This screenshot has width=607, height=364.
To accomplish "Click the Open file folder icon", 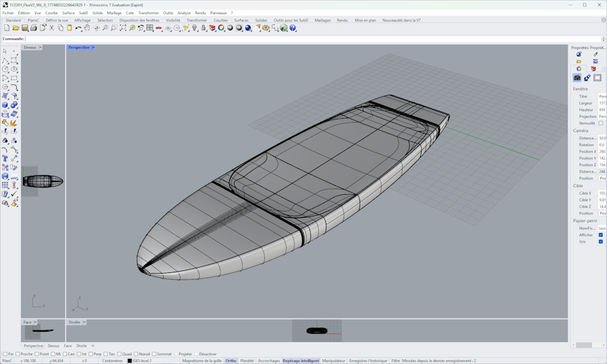I will click(16, 28).
